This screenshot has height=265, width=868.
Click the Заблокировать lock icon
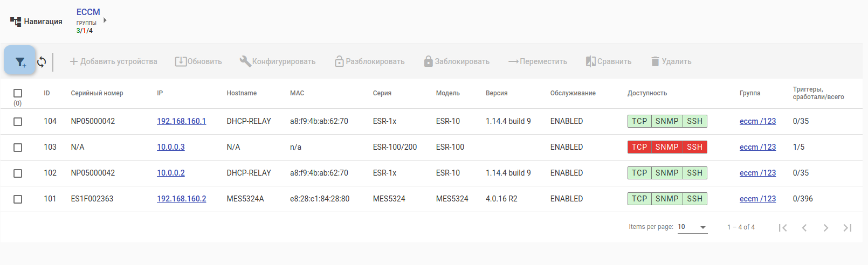[x=428, y=61]
